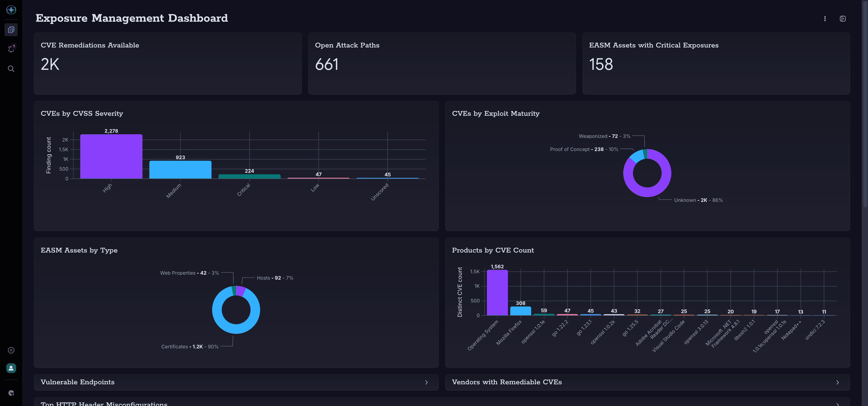Open settings gear in sidebar
This screenshot has width=868, height=406.
11,350
